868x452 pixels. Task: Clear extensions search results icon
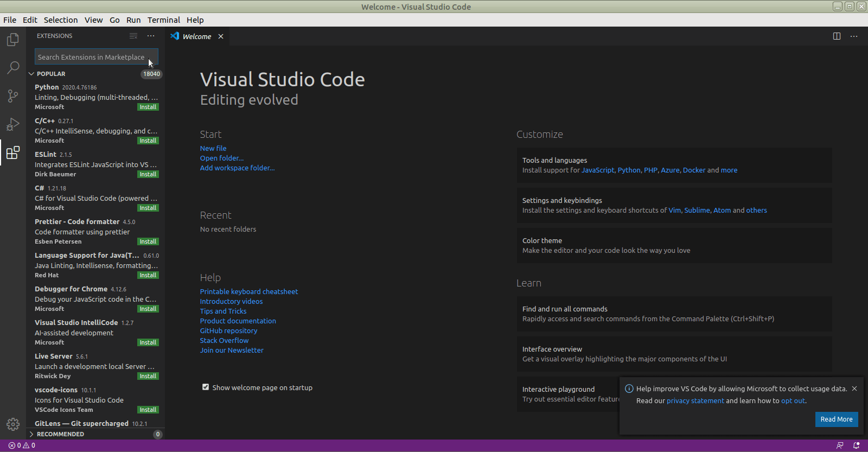point(133,36)
